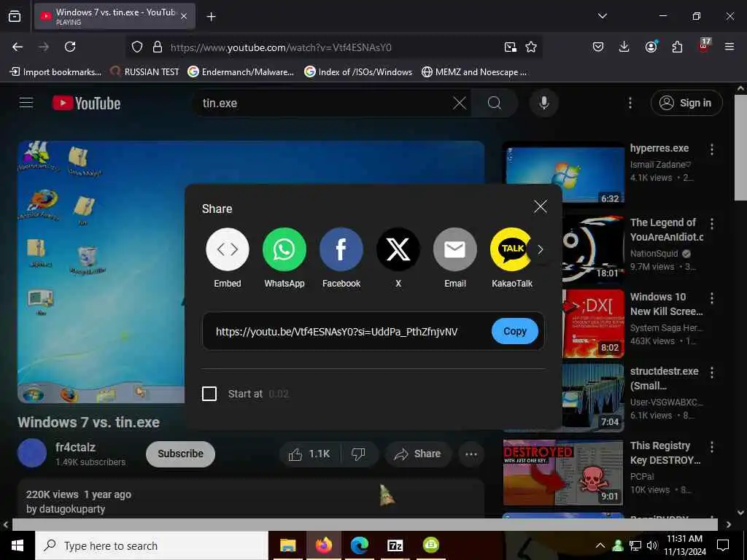Viewport: 747px width, 560px height.
Task: Open 7-Zip from taskbar
Action: 395,545
